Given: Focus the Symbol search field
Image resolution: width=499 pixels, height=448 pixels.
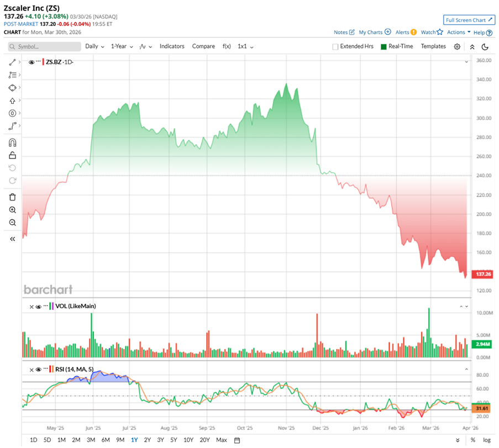Looking at the screenshot, I should [45, 46].
